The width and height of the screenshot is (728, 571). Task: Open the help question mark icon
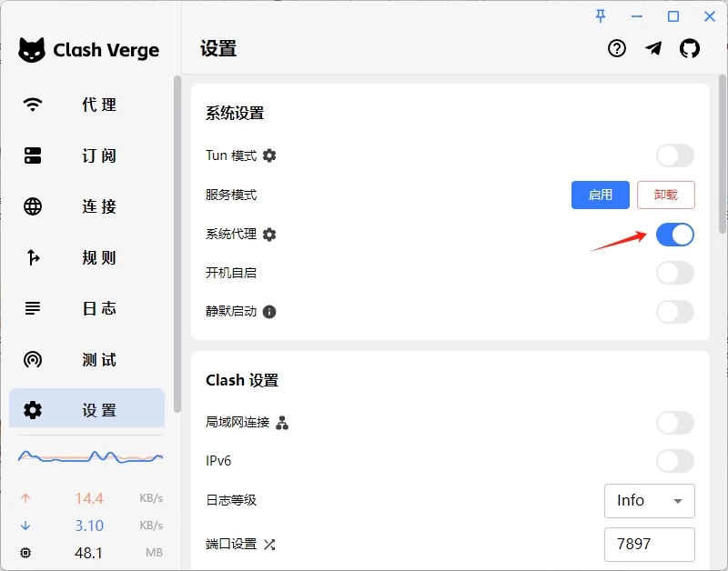(x=617, y=48)
